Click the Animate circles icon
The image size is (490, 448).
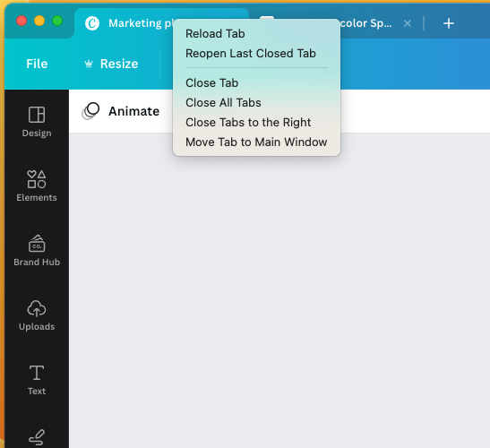90,111
